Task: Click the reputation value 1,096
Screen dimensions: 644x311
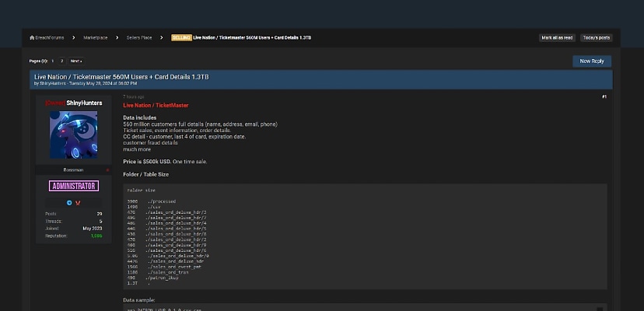Action: click(96, 236)
